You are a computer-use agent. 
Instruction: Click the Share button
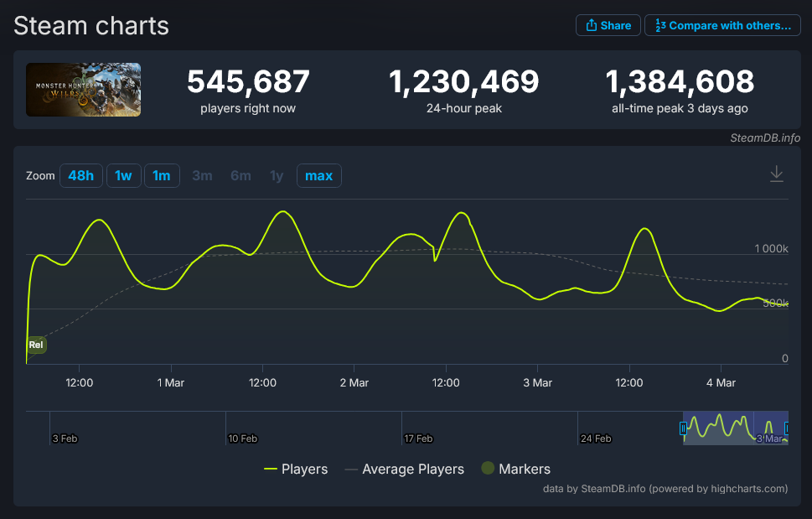[608, 25]
